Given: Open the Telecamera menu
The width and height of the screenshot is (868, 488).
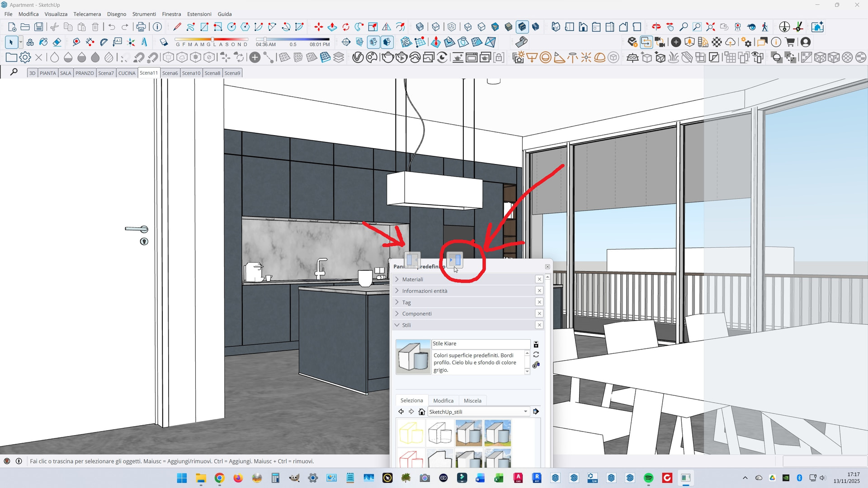Looking at the screenshot, I should (87, 14).
